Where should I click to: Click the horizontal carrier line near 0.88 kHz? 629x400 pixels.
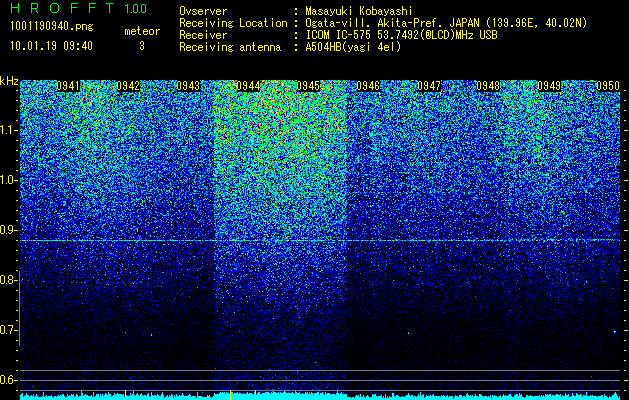(320, 240)
